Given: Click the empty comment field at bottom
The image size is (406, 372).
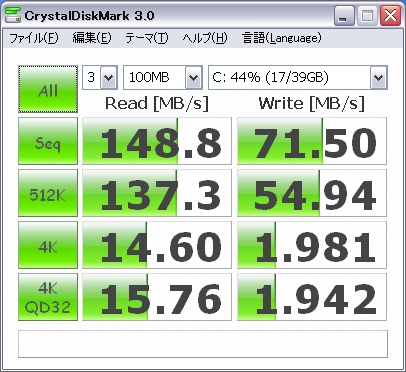Looking at the screenshot, I should click(x=203, y=344).
